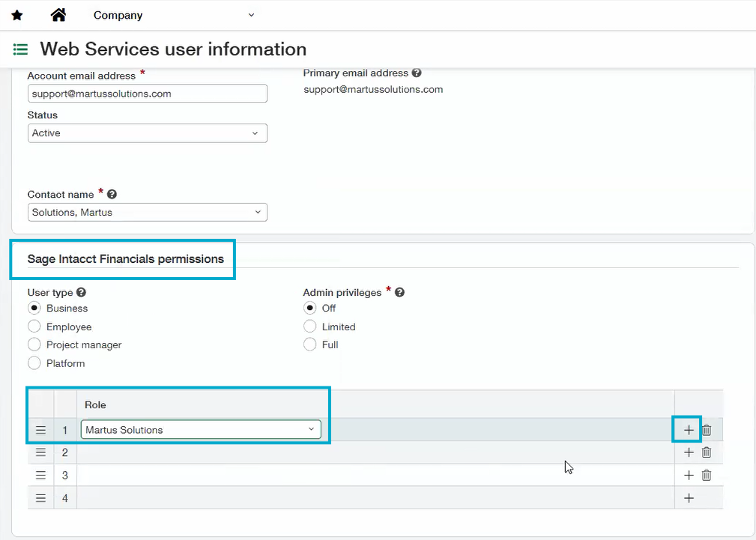Click drag handle icon for row 3
Image resolution: width=756 pixels, height=540 pixels.
coord(40,476)
